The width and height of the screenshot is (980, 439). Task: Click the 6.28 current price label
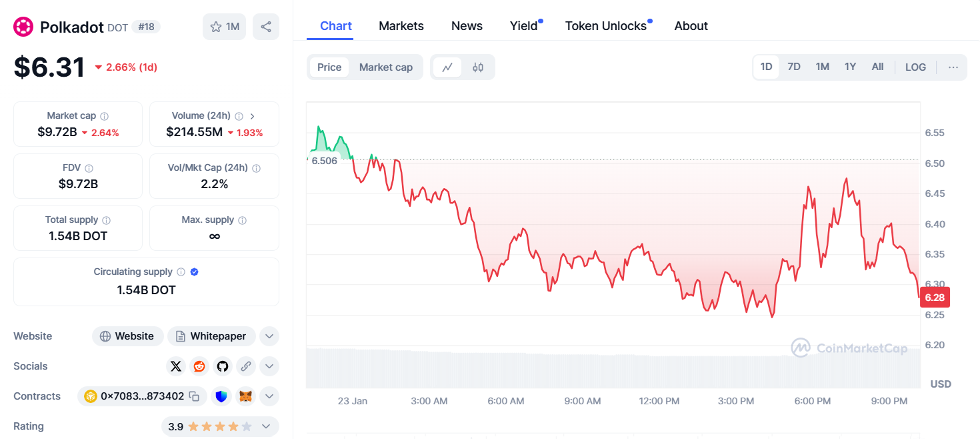(x=935, y=297)
